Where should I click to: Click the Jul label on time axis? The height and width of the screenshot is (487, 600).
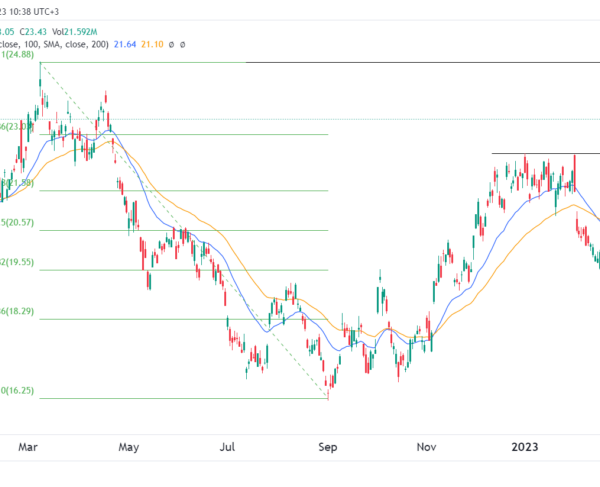click(227, 447)
